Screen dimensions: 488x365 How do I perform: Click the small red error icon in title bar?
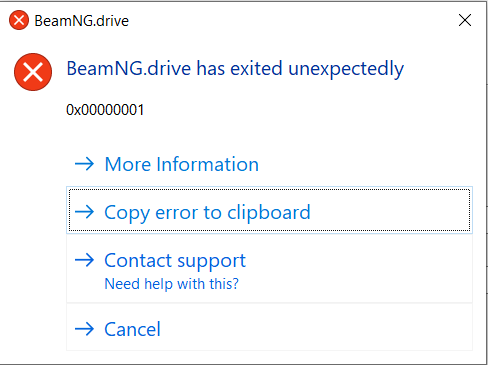[19, 20]
